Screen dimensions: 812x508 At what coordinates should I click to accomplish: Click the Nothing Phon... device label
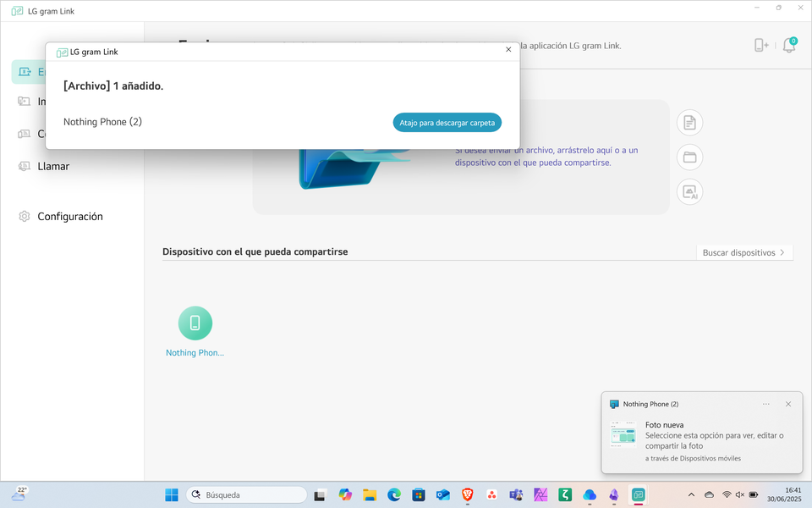pyautogui.click(x=195, y=352)
